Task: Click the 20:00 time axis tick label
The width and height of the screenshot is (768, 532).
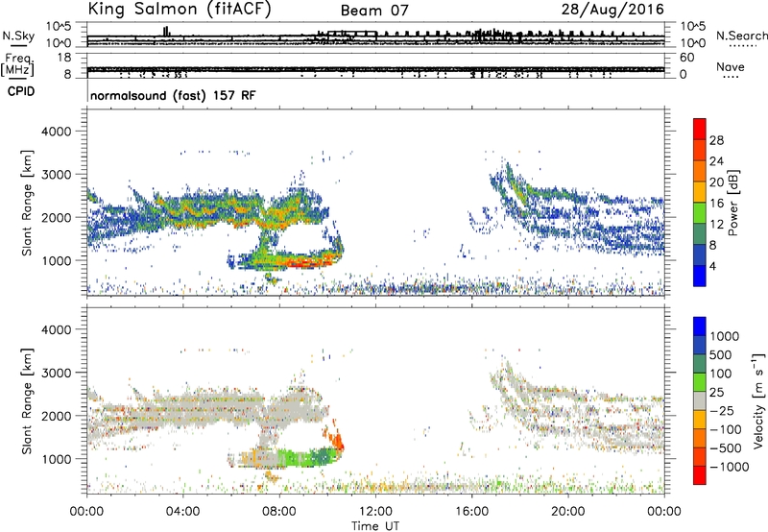Action: [567, 512]
